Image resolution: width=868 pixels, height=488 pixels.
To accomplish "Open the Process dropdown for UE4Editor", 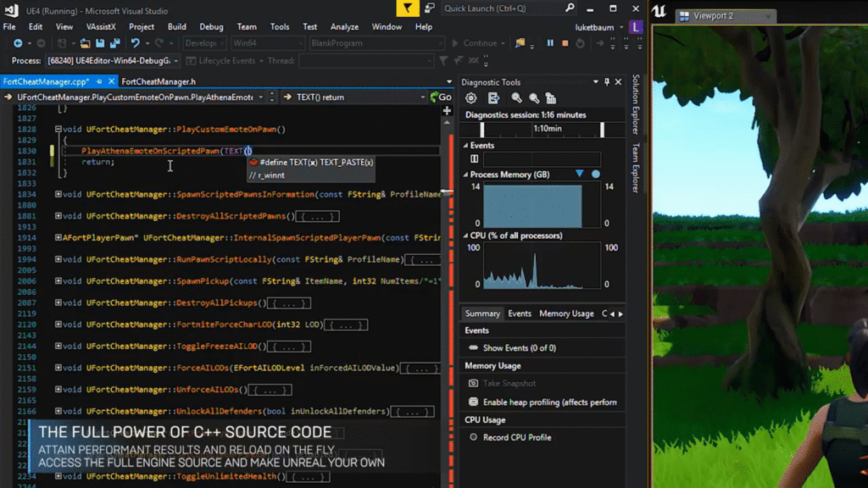I will (x=176, y=61).
